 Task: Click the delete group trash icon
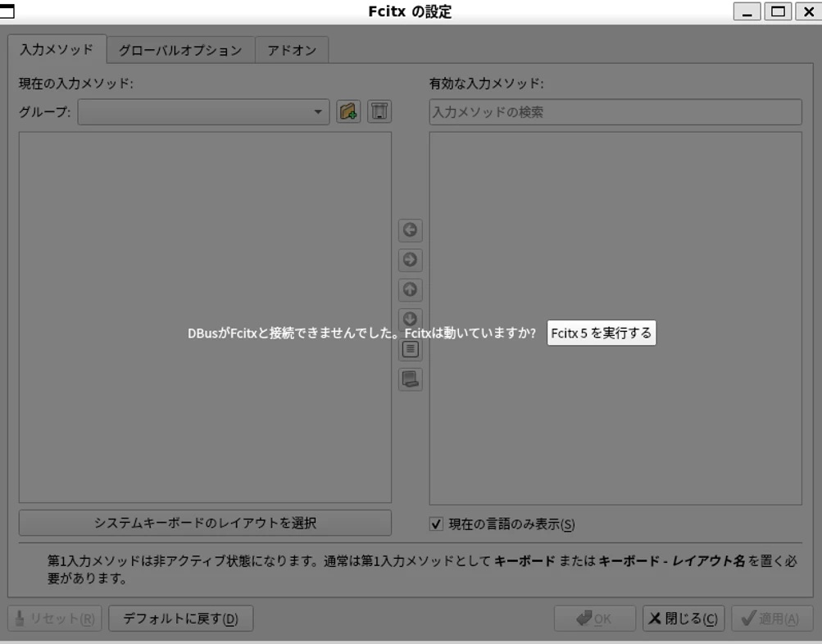[x=379, y=111]
